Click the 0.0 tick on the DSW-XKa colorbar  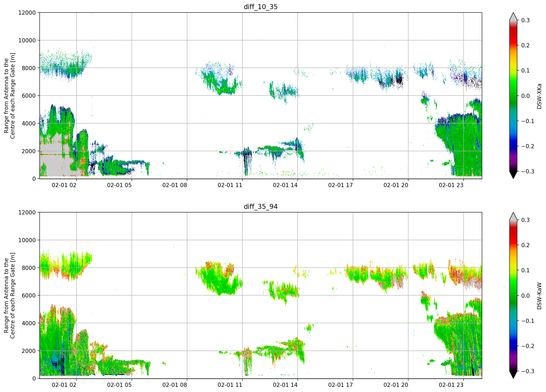pyautogui.click(x=525, y=96)
